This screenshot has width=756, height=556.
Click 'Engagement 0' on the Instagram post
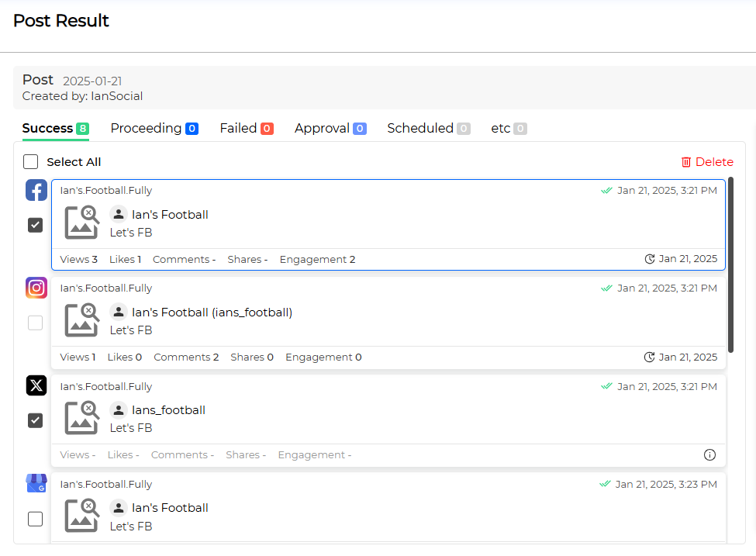tap(323, 357)
